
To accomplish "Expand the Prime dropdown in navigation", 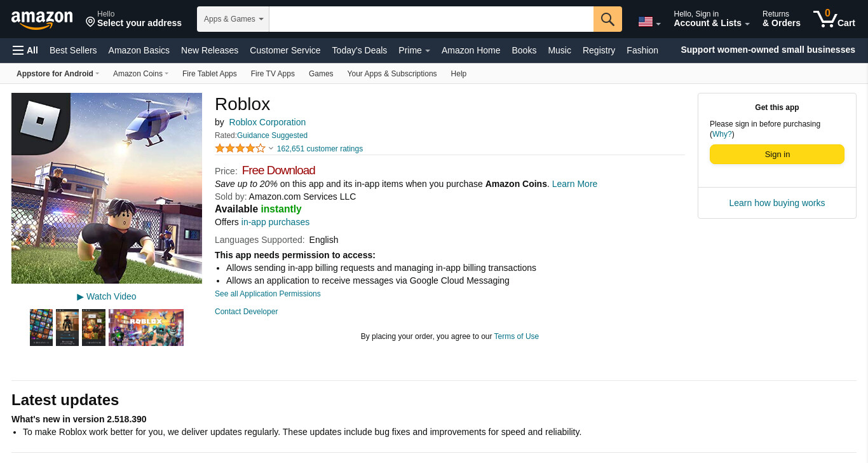I will 414,50.
